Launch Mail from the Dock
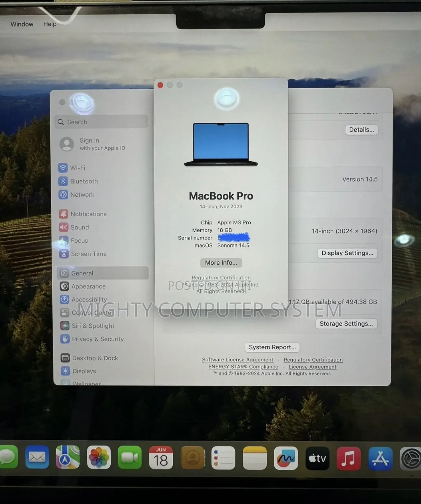Image resolution: width=421 pixels, height=504 pixels. click(x=37, y=457)
